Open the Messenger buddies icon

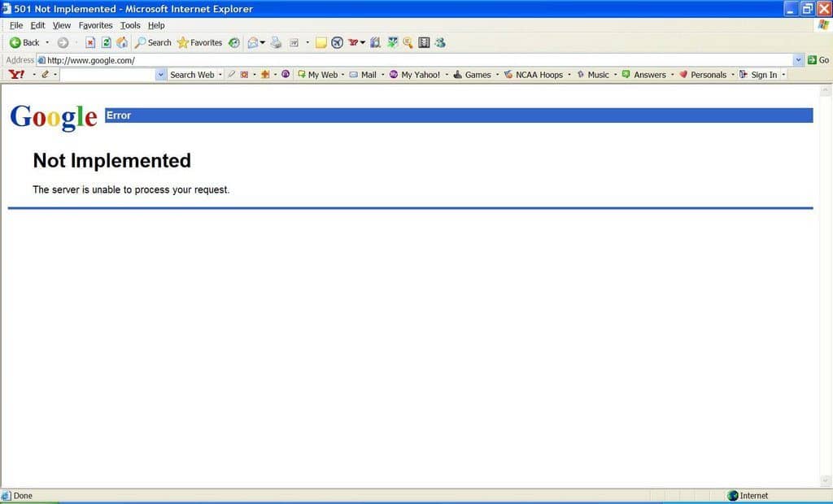[440, 42]
